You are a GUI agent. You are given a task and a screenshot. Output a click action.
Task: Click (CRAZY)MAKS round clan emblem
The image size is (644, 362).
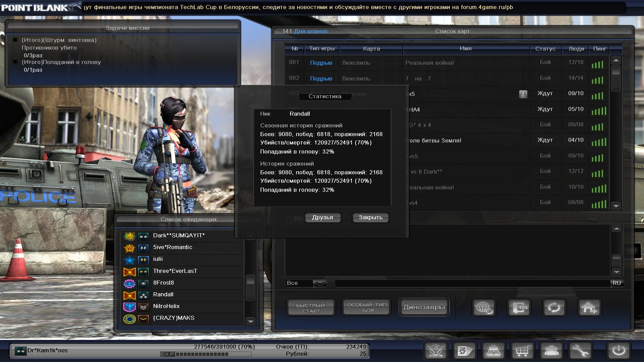(x=129, y=319)
